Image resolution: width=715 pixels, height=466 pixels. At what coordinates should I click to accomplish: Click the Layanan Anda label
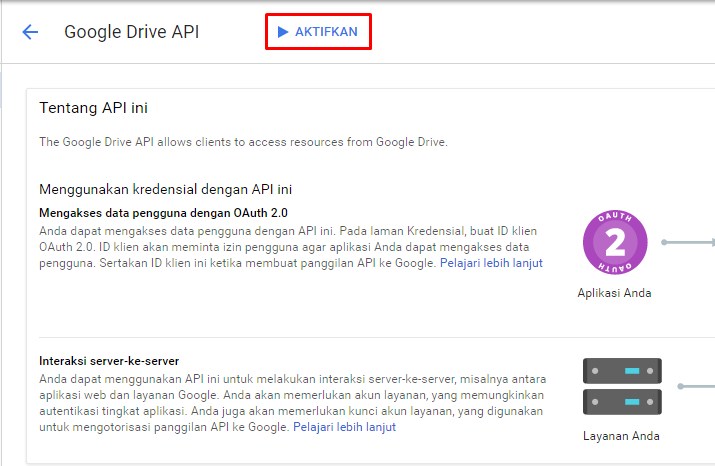[x=621, y=436]
